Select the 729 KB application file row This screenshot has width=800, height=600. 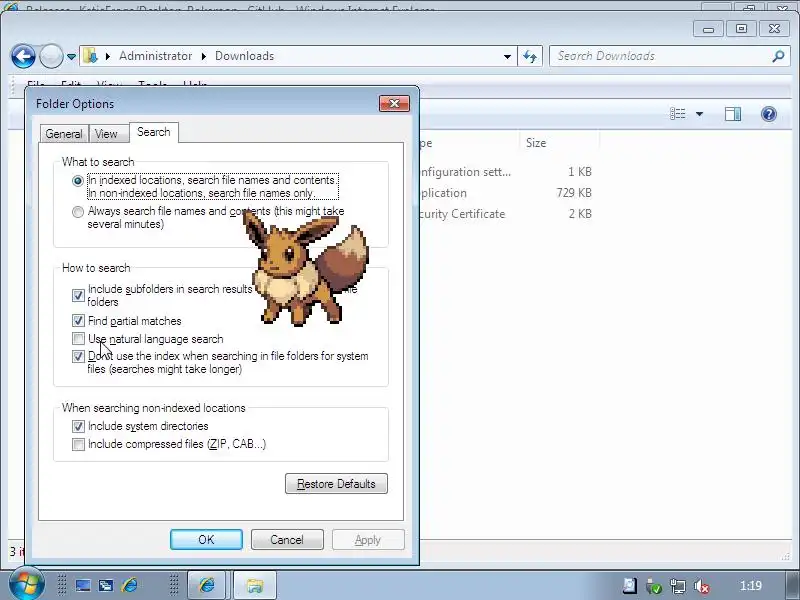pos(508,193)
